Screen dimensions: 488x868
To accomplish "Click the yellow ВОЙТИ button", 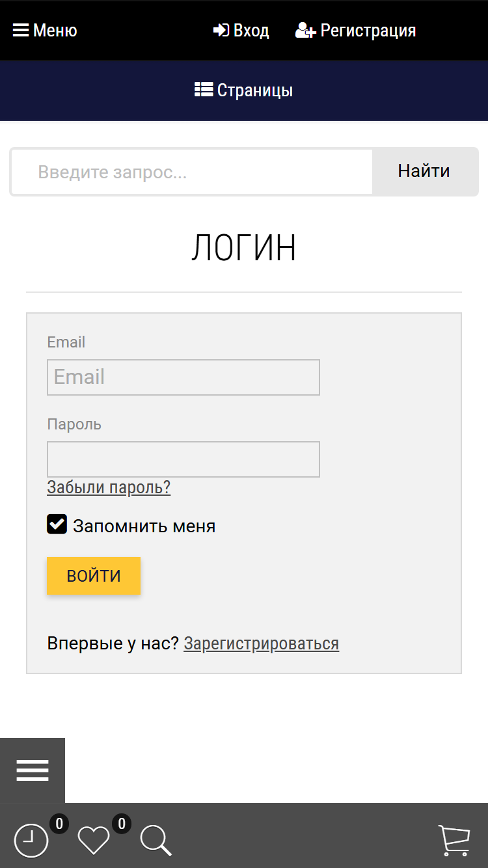I will [94, 576].
